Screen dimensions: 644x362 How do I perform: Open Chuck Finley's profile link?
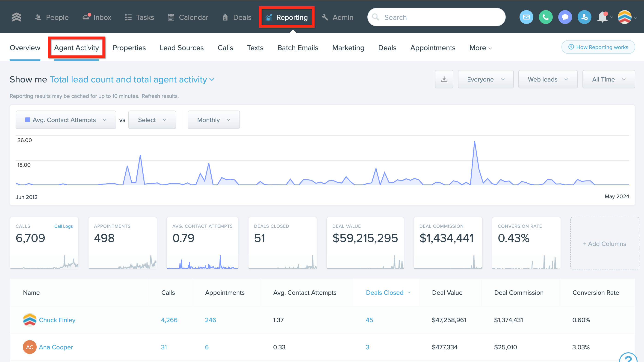tap(57, 320)
